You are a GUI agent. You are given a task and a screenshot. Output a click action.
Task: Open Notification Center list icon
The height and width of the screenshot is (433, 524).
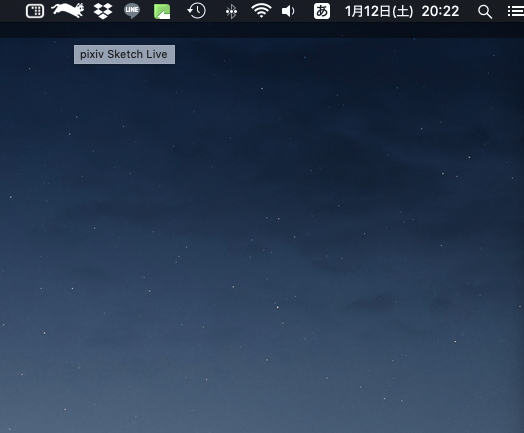[515, 11]
